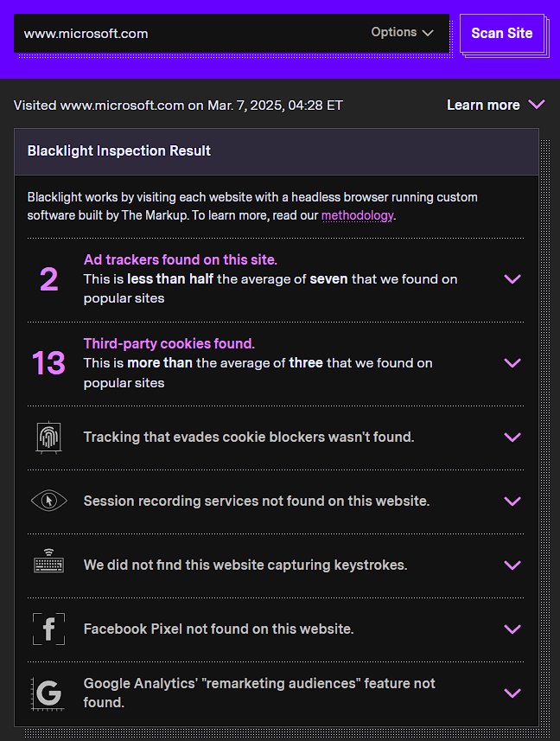
Task: Open the methodology link
Action: (357, 215)
